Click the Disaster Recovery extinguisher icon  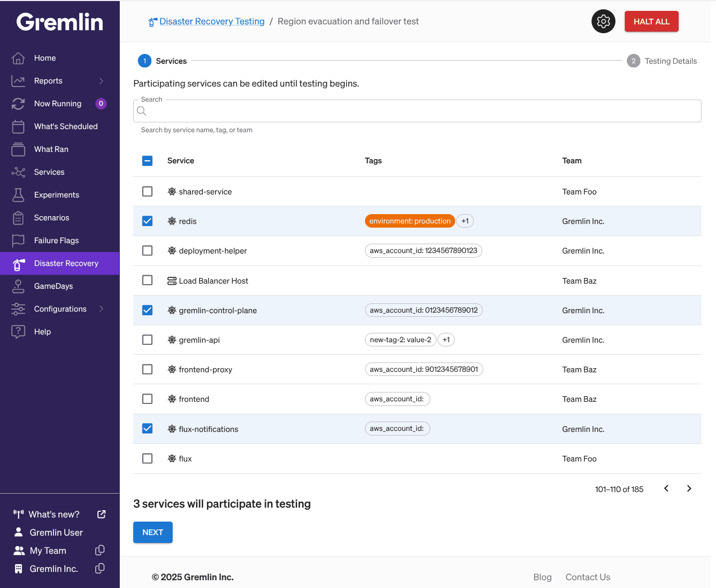click(x=18, y=264)
